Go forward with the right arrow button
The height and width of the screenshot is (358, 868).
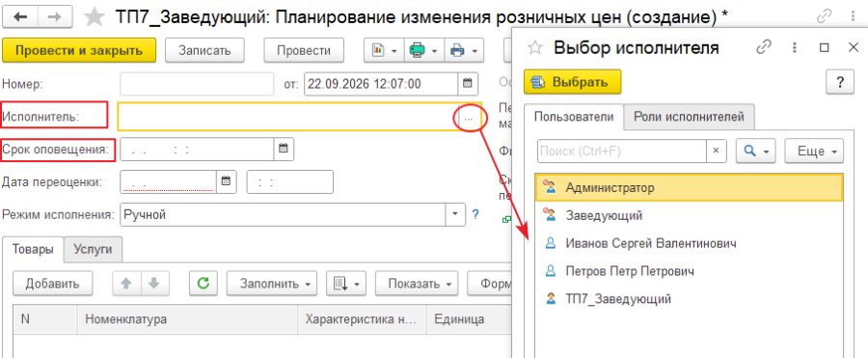55,17
